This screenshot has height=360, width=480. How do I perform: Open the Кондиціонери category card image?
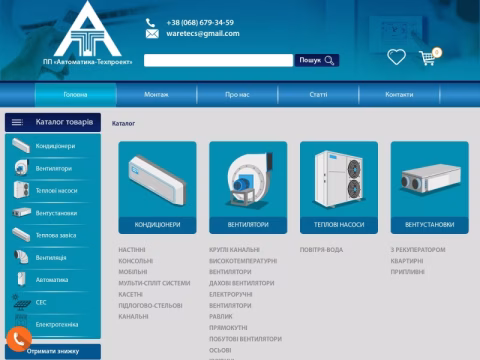[157, 179]
